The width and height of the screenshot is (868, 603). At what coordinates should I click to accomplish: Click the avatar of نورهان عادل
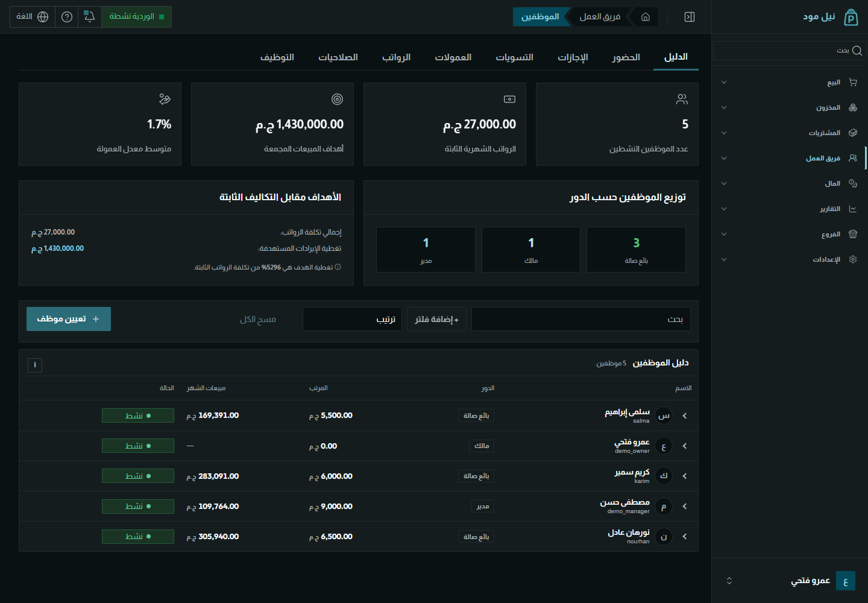(664, 537)
